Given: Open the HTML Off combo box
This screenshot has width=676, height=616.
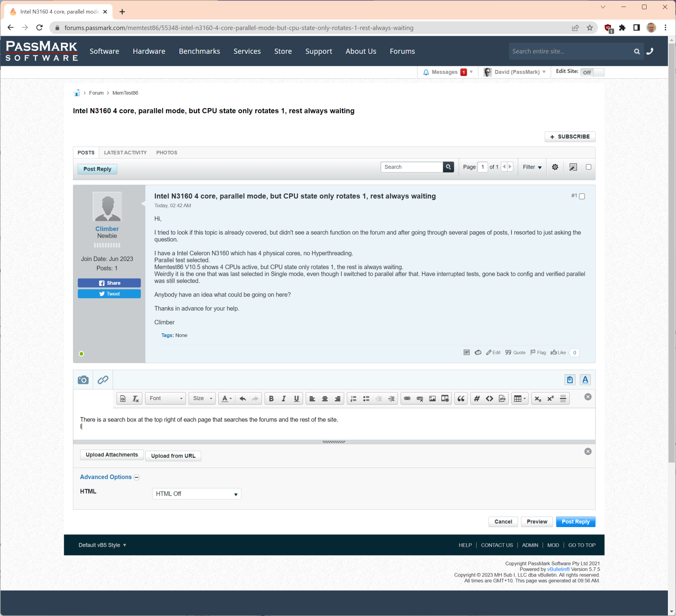Looking at the screenshot, I should point(197,494).
